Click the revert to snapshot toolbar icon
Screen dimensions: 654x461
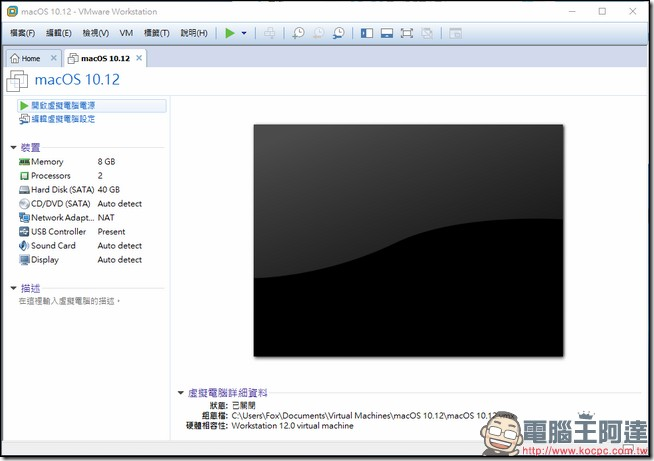pos(319,33)
